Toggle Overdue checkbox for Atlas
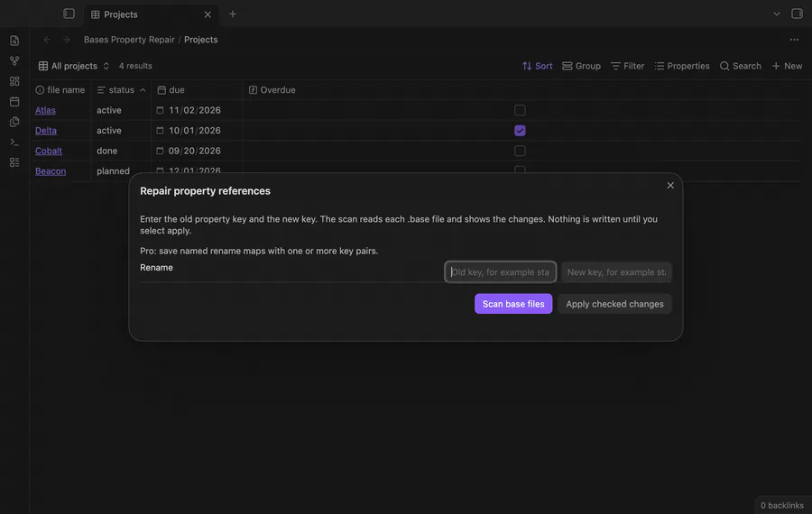This screenshot has height=514, width=812. tap(520, 110)
